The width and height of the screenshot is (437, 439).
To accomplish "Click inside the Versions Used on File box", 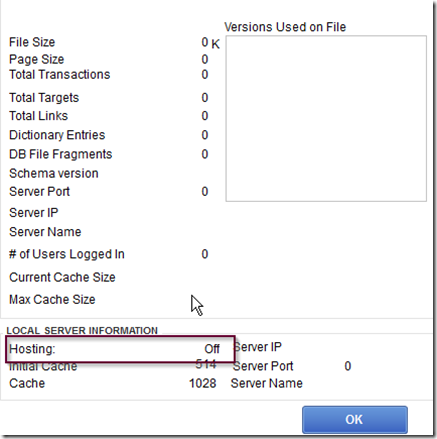I will point(326,118).
